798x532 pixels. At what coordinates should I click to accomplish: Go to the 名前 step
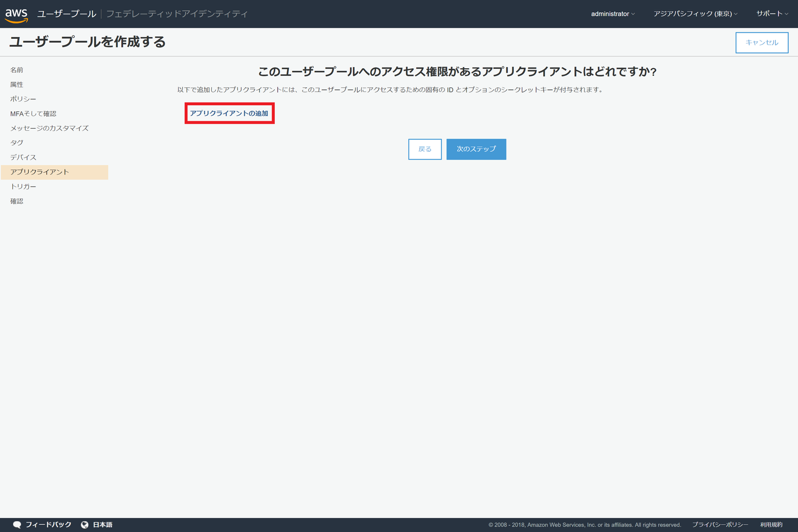point(17,70)
